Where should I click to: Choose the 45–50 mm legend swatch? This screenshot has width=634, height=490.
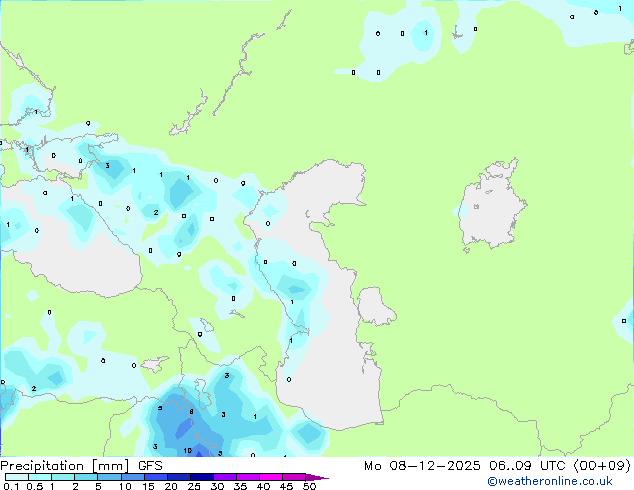tap(294, 477)
